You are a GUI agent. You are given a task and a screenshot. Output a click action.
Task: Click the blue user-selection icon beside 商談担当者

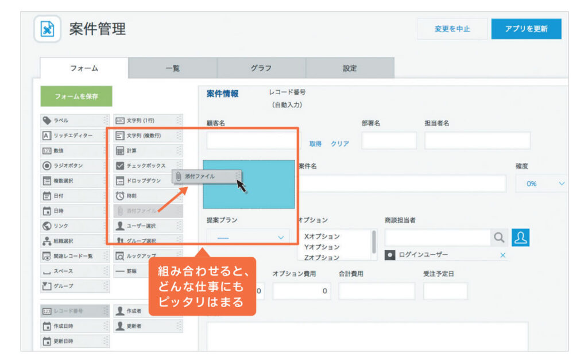coord(520,237)
